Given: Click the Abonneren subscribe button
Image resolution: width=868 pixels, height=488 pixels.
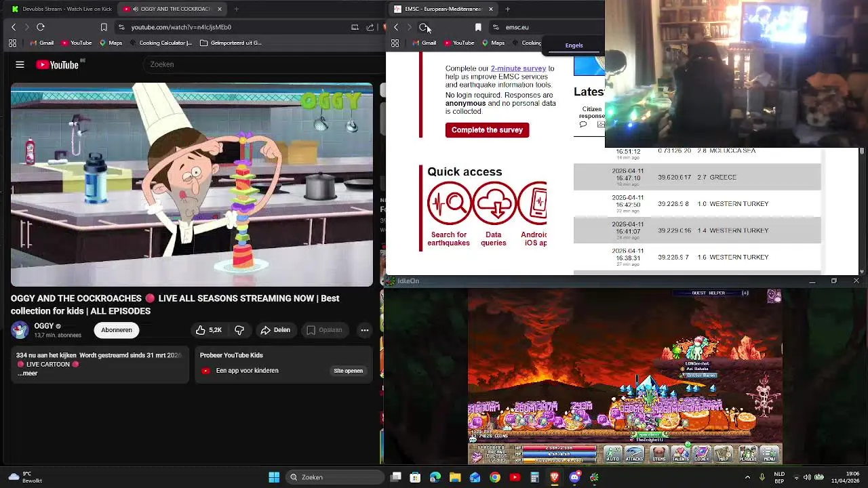Looking at the screenshot, I should click(x=117, y=330).
